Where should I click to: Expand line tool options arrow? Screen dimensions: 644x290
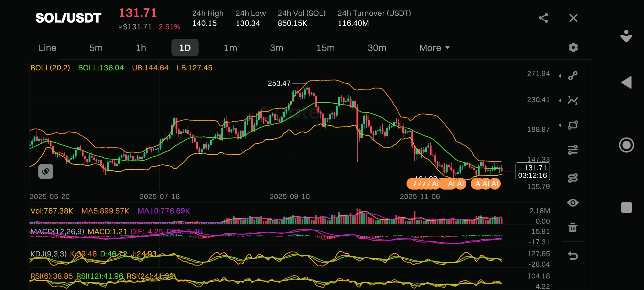(560, 76)
